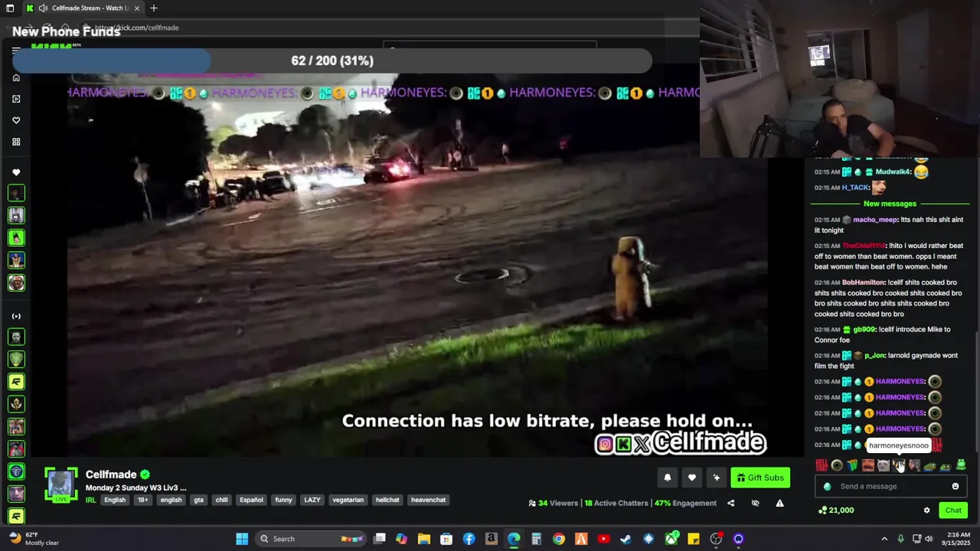The height and width of the screenshot is (551, 980).
Task: Open the YouTube taskbar icon
Action: point(603,539)
